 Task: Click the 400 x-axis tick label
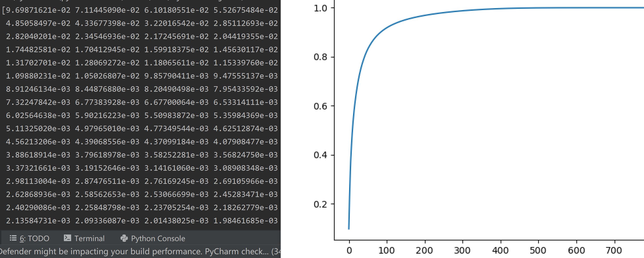[x=500, y=250]
